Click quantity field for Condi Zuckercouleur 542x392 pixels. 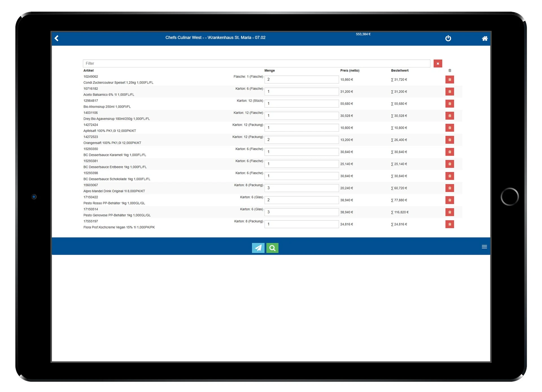click(x=301, y=80)
